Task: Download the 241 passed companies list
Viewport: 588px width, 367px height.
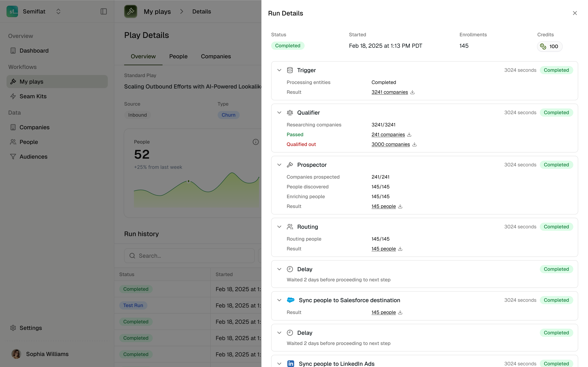Action: tap(409, 135)
